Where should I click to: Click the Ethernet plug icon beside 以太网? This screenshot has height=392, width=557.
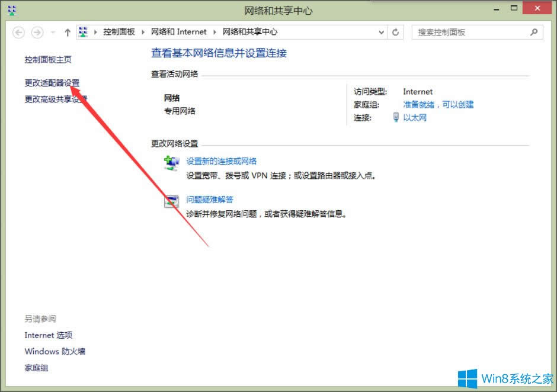click(x=395, y=117)
